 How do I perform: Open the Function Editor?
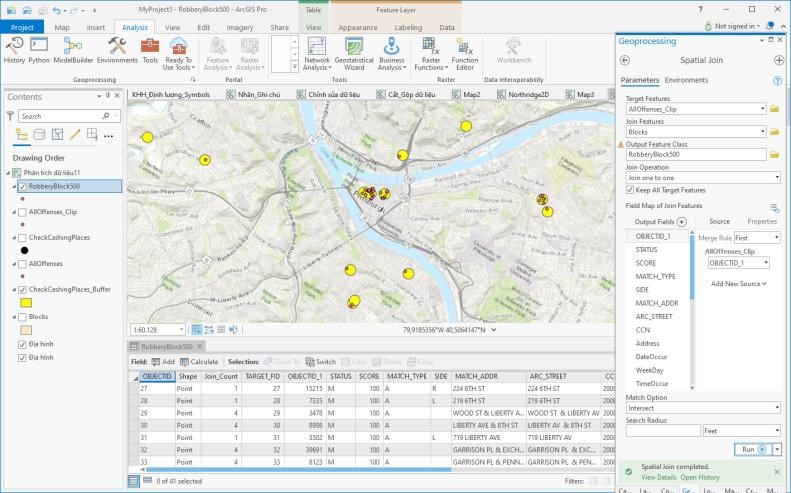[x=465, y=53]
